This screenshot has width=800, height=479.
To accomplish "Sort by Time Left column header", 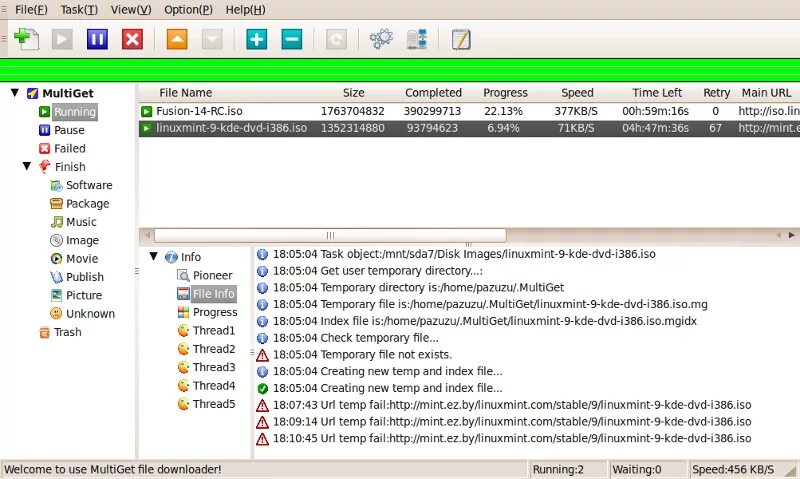I will point(657,93).
